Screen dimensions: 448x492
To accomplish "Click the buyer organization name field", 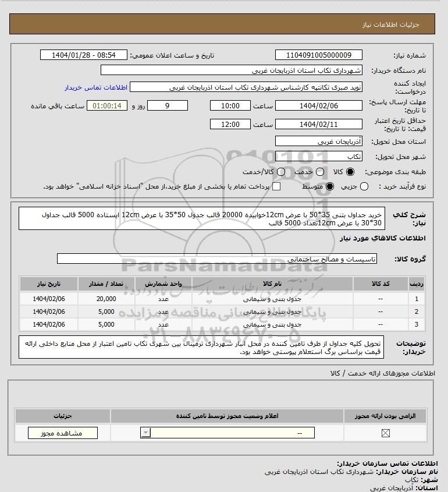I will pyautogui.click(x=232, y=70).
